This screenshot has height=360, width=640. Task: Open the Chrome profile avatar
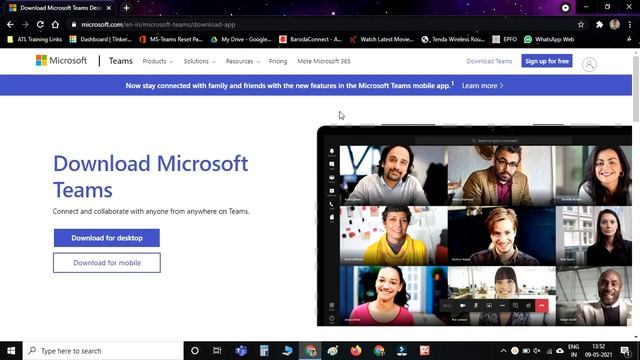click(615, 24)
